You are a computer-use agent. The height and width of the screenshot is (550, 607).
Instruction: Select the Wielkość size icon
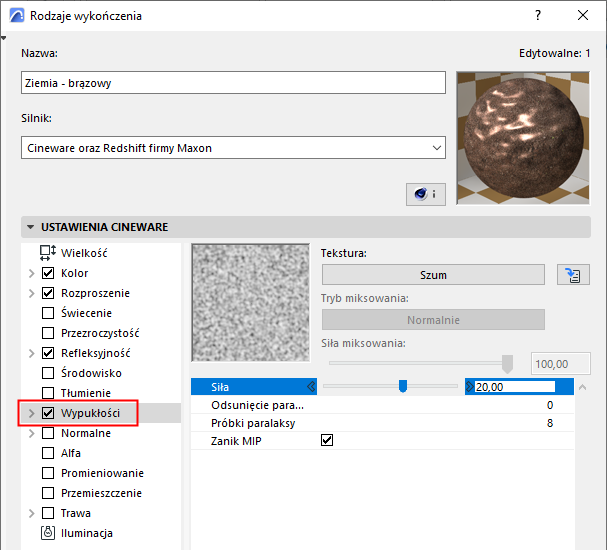click(48, 253)
